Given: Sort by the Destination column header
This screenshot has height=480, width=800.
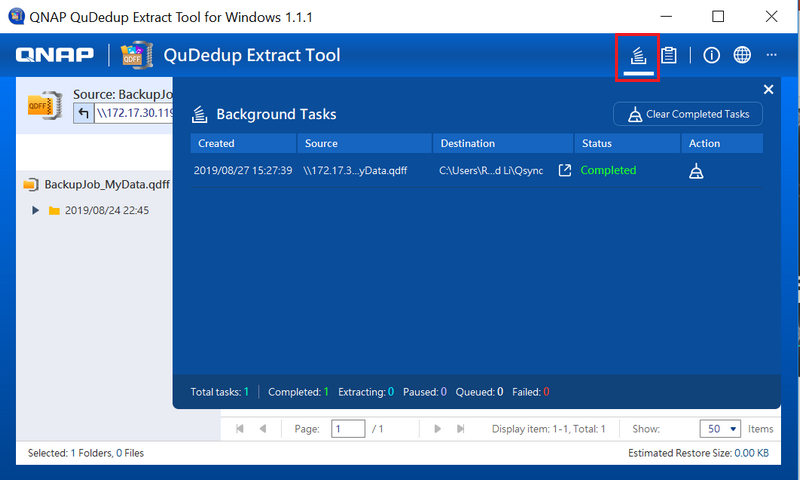Looking at the screenshot, I should tap(503, 143).
